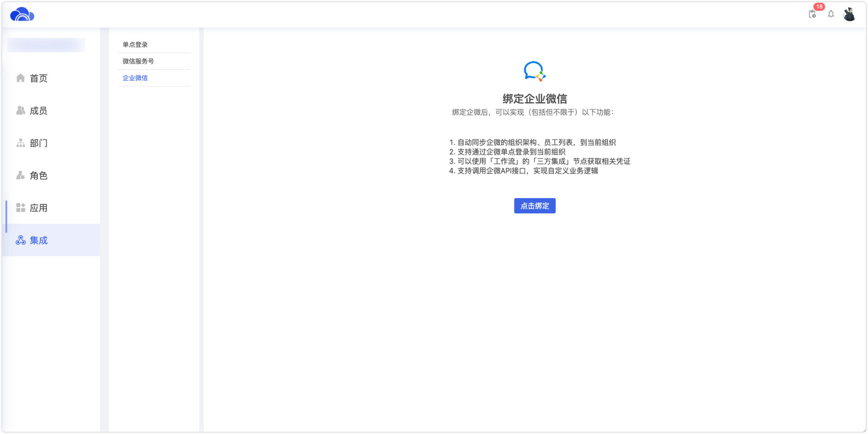Viewport: 868px width, 434px height.
Task: Open 部门 section
Action: coord(51,143)
